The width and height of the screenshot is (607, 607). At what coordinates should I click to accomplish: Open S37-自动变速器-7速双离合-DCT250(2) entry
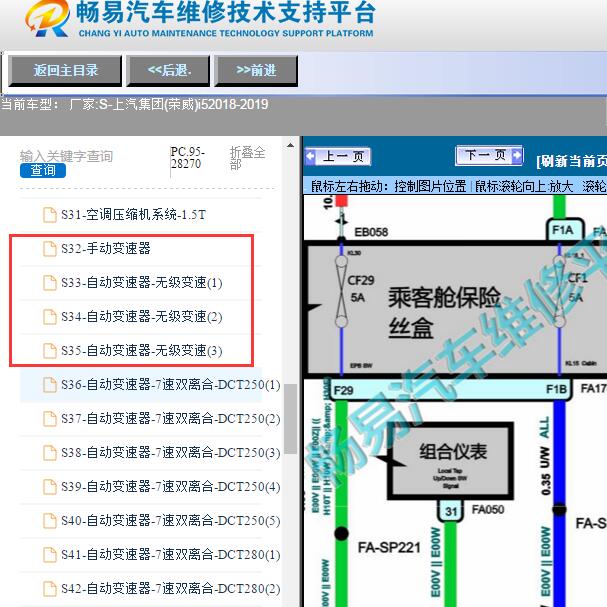[x=171, y=419]
